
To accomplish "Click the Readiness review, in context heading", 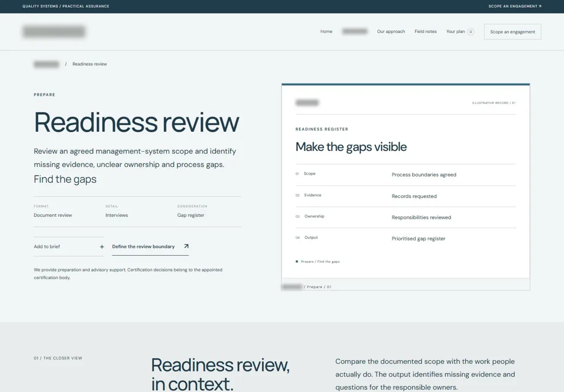I will click(220, 374).
